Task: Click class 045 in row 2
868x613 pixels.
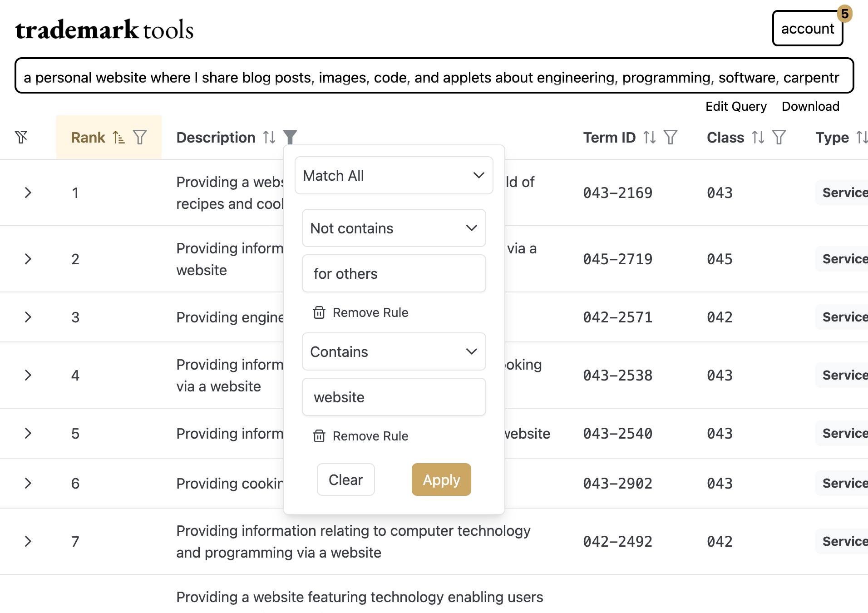Action: pyautogui.click(x=720, y=259)
